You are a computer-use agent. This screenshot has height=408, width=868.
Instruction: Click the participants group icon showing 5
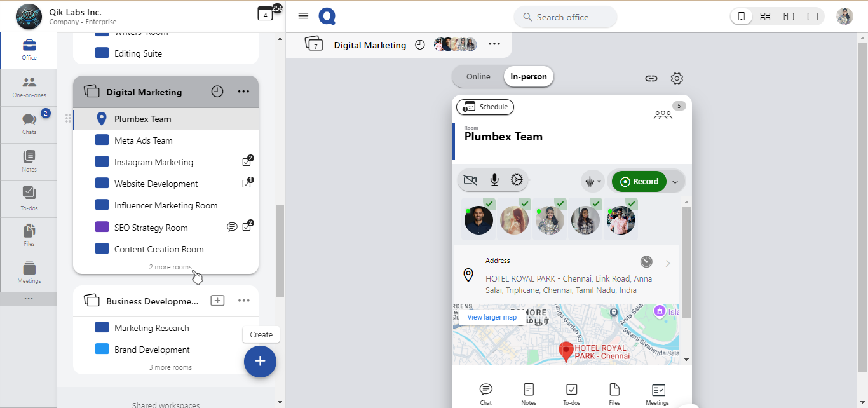[x=663, y=115]
